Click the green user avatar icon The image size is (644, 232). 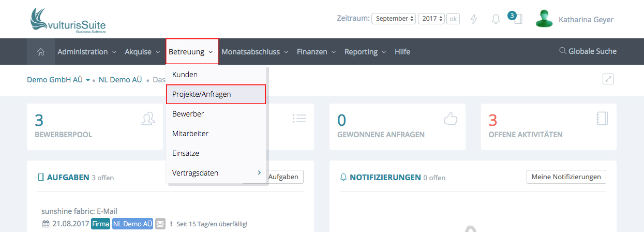544,19
